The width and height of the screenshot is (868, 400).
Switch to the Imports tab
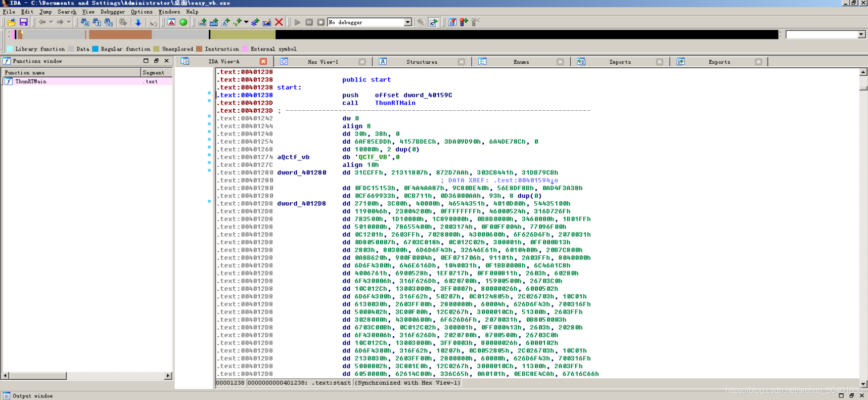tap(620, 62)
